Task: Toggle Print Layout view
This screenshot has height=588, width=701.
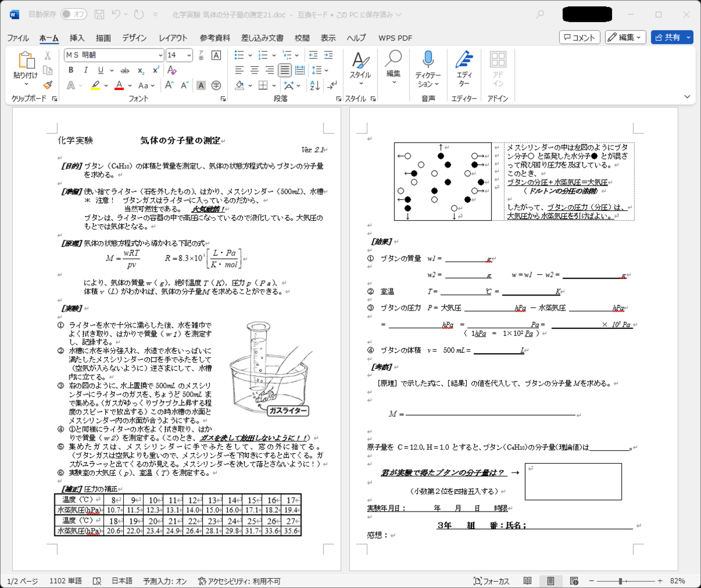Action: (550, 581)
